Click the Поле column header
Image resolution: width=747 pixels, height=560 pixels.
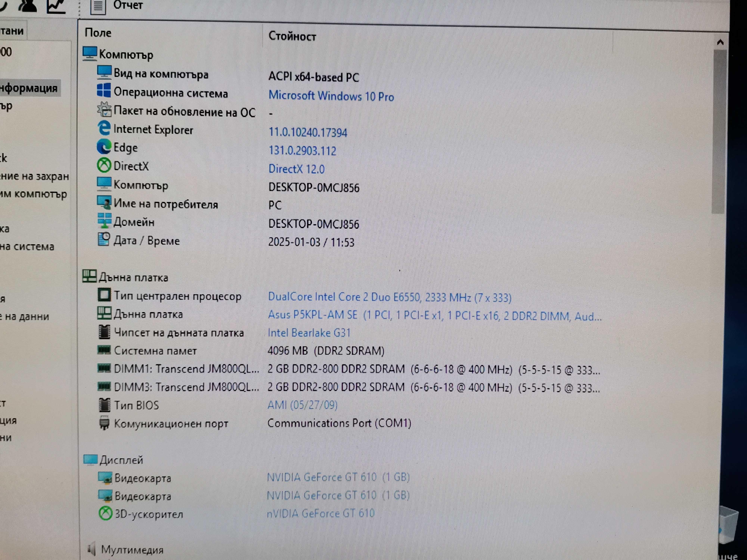point(98,33)
